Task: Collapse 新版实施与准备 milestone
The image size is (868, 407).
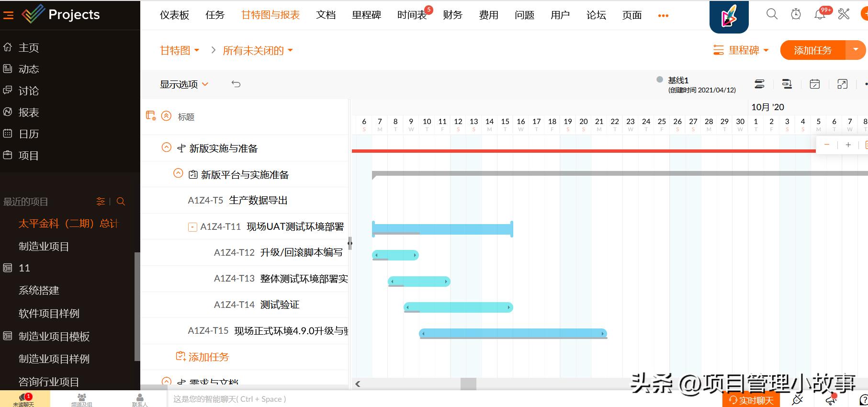Action: 166,147
